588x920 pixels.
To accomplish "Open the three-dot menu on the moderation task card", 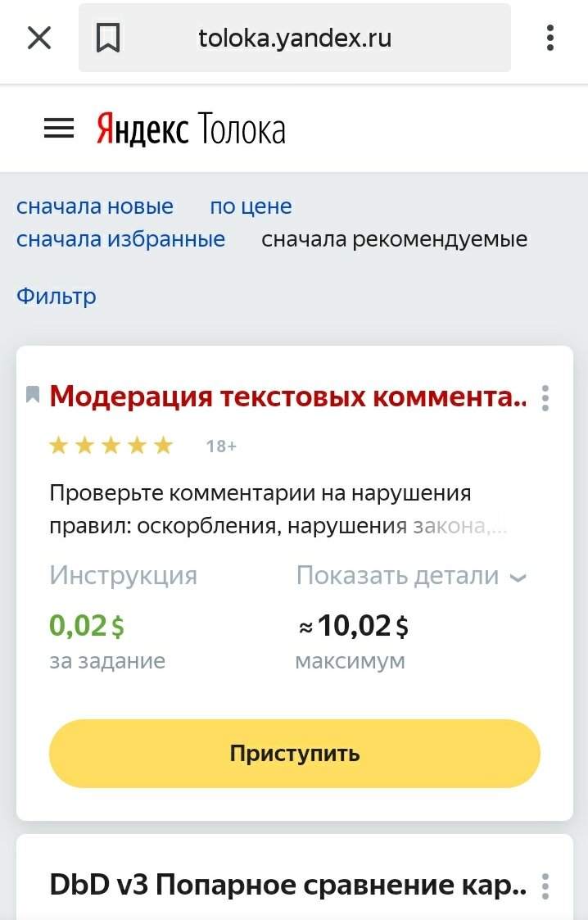I will click(545, 399).
